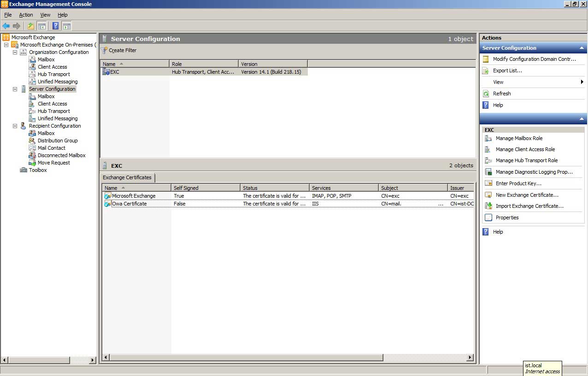The image size is (588, 376).
Task: Select the Exchange Certificates tab
Action: tap(127, 177)
